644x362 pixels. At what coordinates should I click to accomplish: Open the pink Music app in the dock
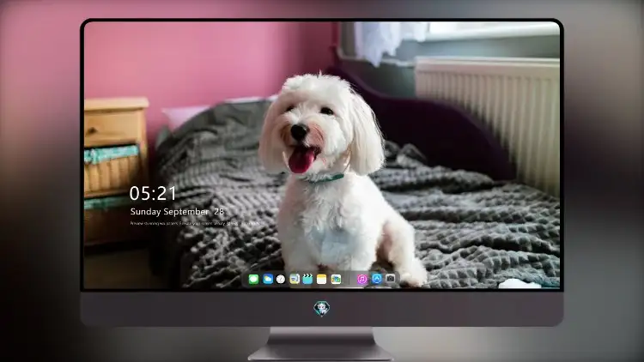[x=361, y=279]
